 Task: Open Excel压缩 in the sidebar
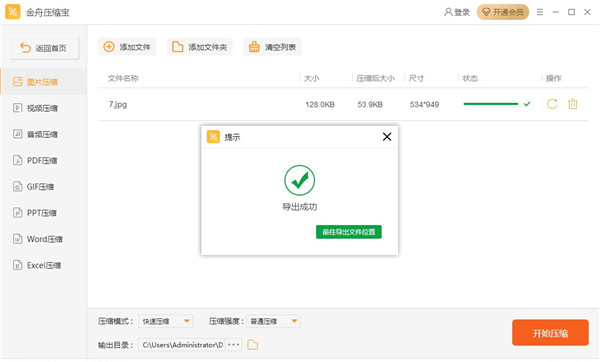[x=44, y=265]
